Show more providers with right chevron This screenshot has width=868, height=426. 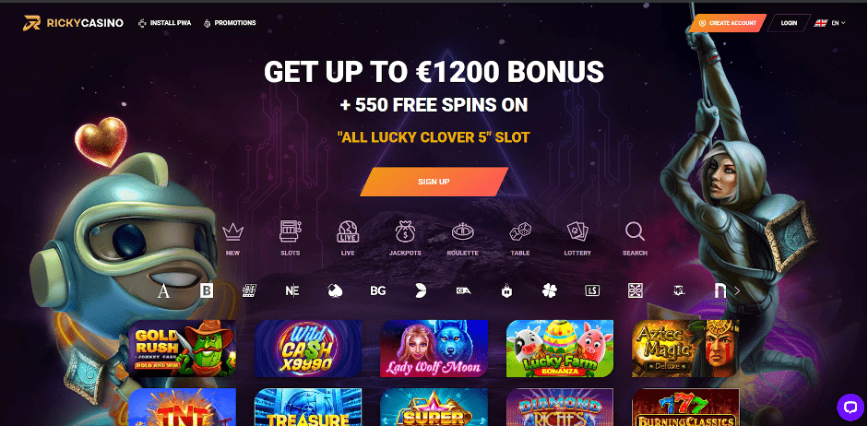pos(737,290)
